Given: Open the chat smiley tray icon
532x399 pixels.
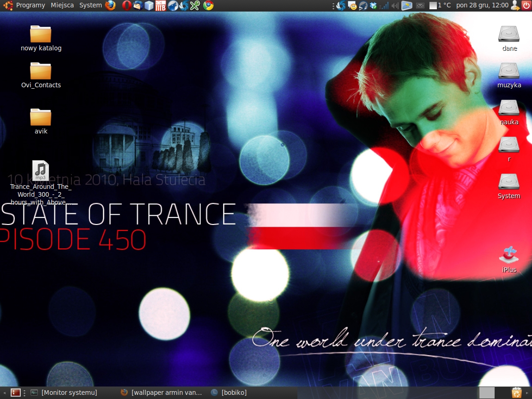Looking at the screenshot, I should point(352,6).
